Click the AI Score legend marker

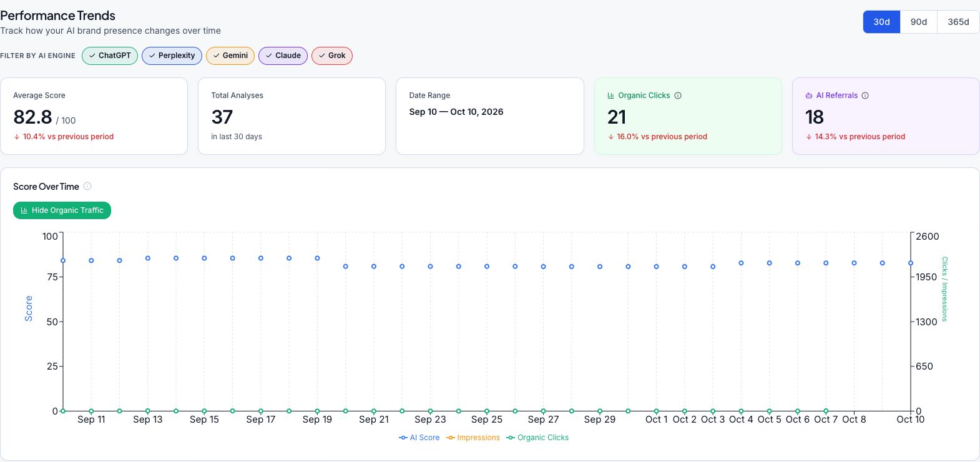(x=403, y=438)
